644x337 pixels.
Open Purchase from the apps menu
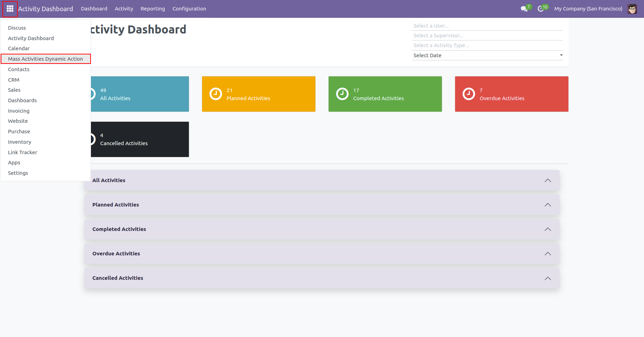click(45, 132)
